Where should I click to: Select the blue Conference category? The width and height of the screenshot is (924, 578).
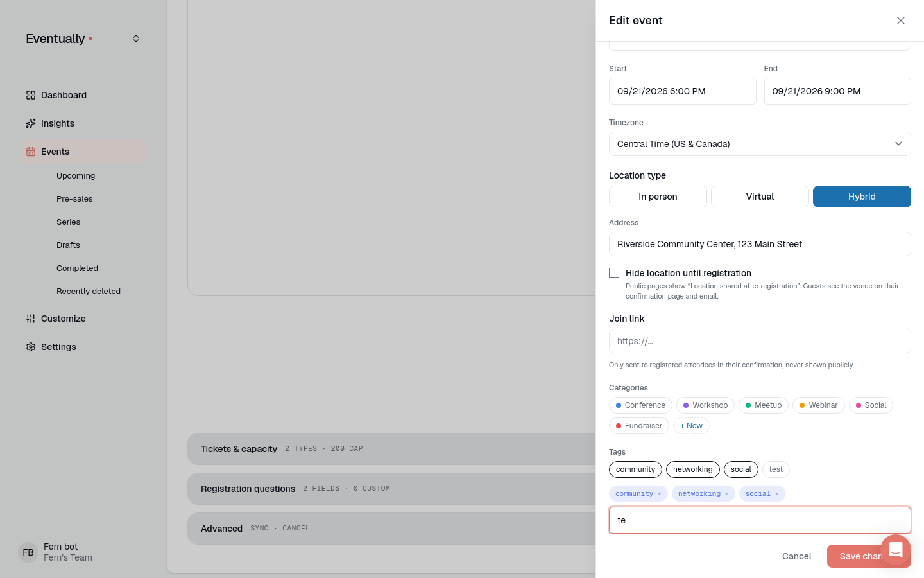point(640,405)
